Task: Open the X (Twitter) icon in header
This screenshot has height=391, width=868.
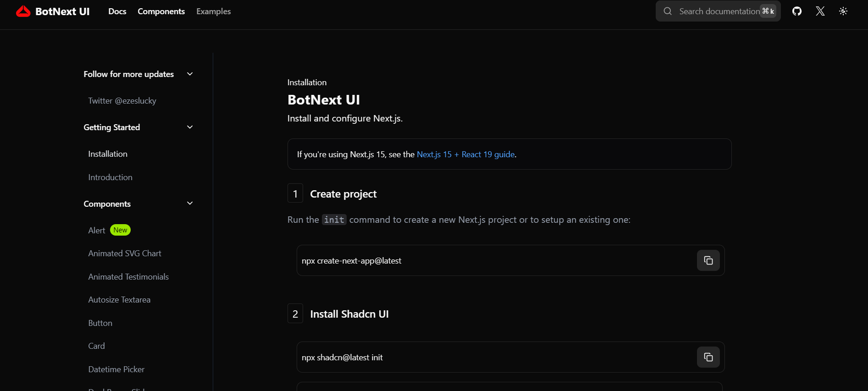Action: click(x=820, y=11)
